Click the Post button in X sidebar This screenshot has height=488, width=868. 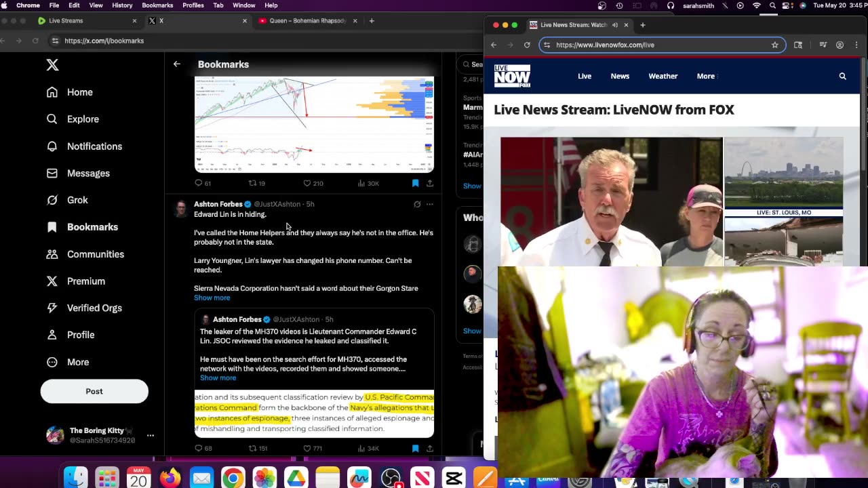tap(94, 391)
